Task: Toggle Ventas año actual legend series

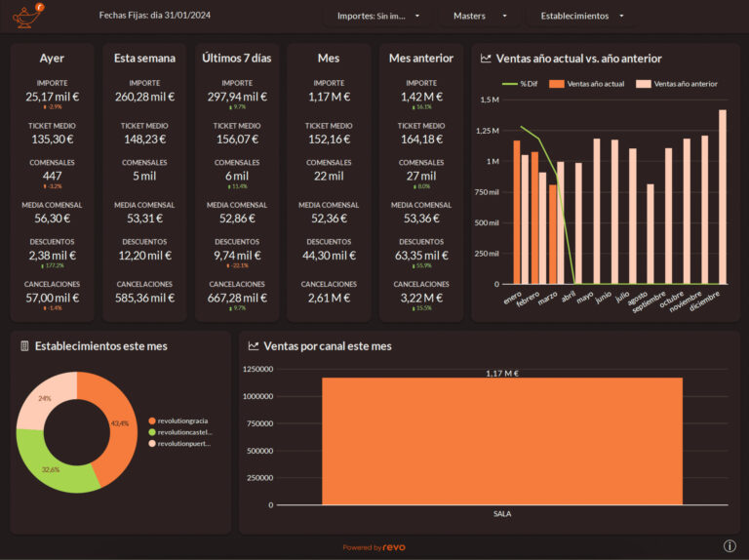Action: coord(586,84)
